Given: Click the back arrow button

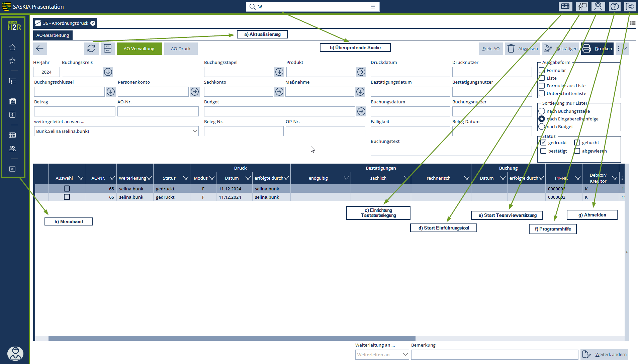Looking at the screenshot, I should (40, 49).
